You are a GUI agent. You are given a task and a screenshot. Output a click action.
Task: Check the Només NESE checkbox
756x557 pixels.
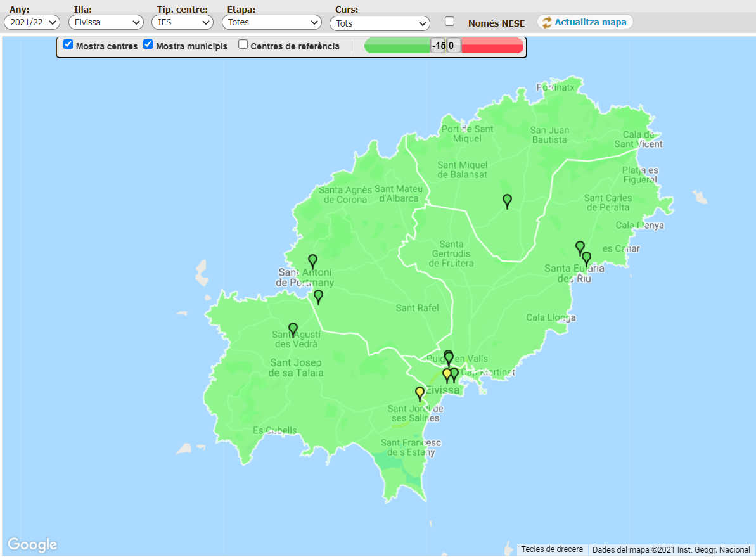(x=450, y=21)
